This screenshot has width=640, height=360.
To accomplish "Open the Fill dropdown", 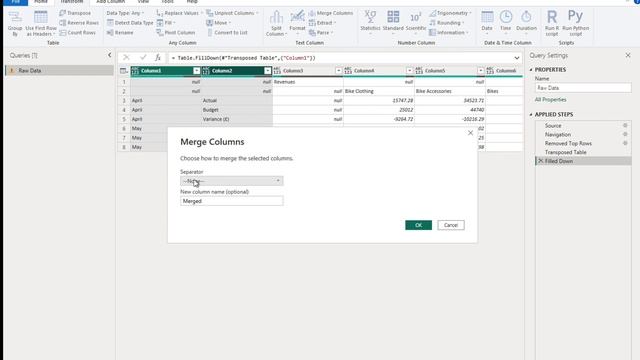I will (x=166, y=23).
